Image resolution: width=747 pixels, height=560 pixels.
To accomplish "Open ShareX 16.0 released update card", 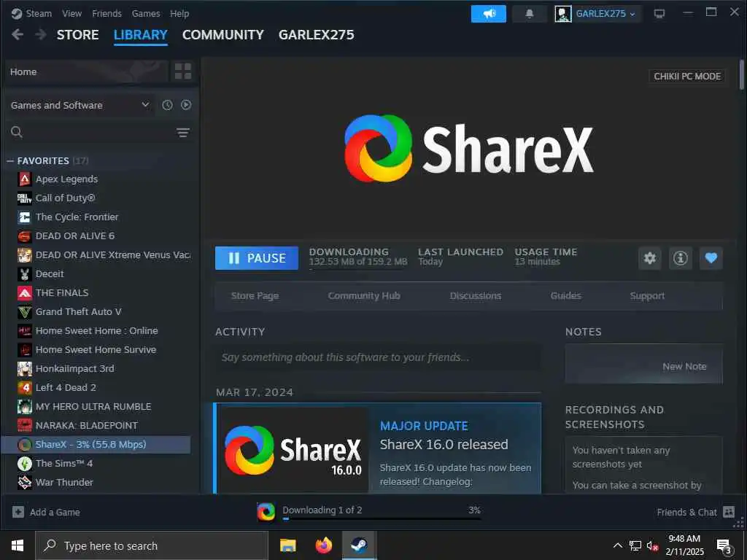I will [x=378, y=448].
